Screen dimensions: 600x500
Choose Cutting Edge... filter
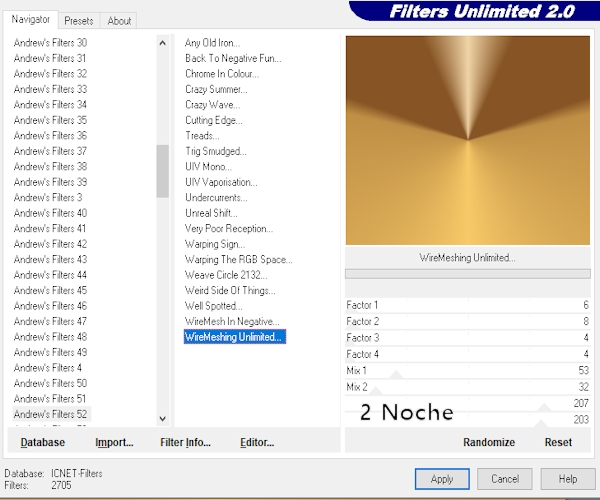pyautogui.click(x=214, y=120)
